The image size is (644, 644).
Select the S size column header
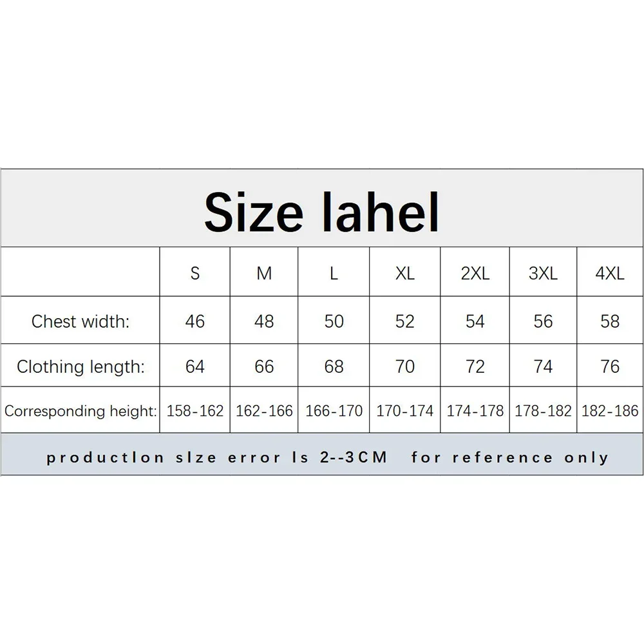click(x=195, y=273)
